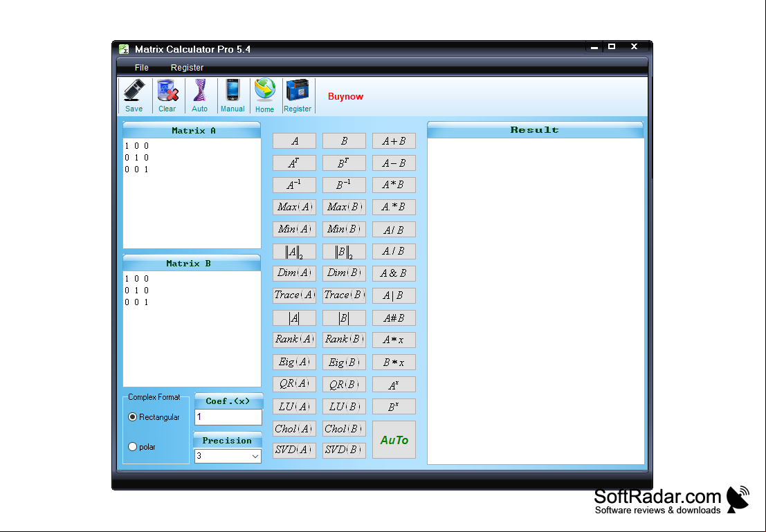Expand the Precision dropdown
The height and width of the screenshot is (532, 766).
point(255,456)
